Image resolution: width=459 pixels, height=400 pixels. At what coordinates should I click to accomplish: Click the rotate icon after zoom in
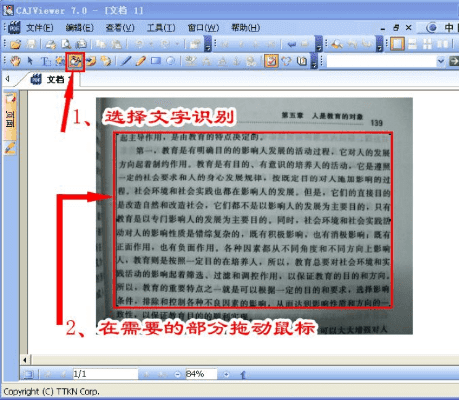(243, 375)
